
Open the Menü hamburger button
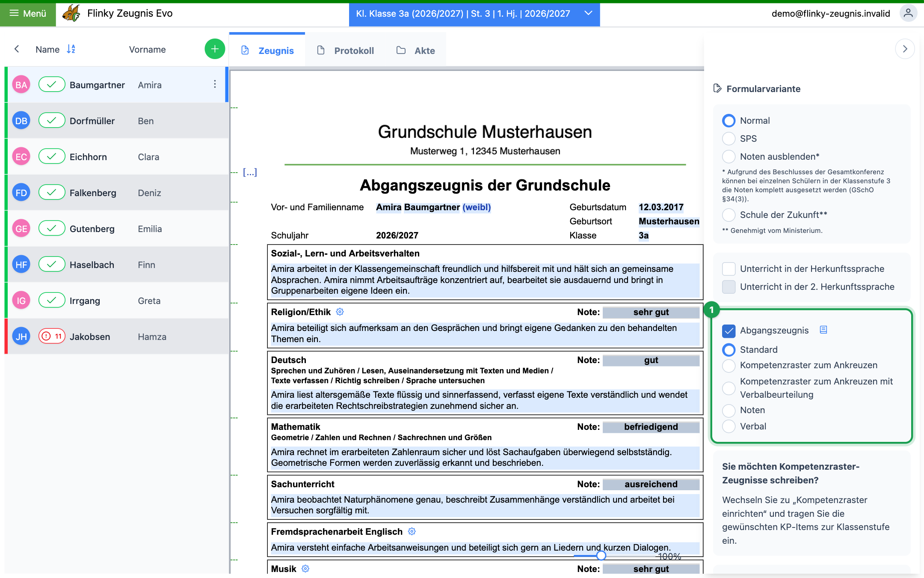(x=28, y=14)
